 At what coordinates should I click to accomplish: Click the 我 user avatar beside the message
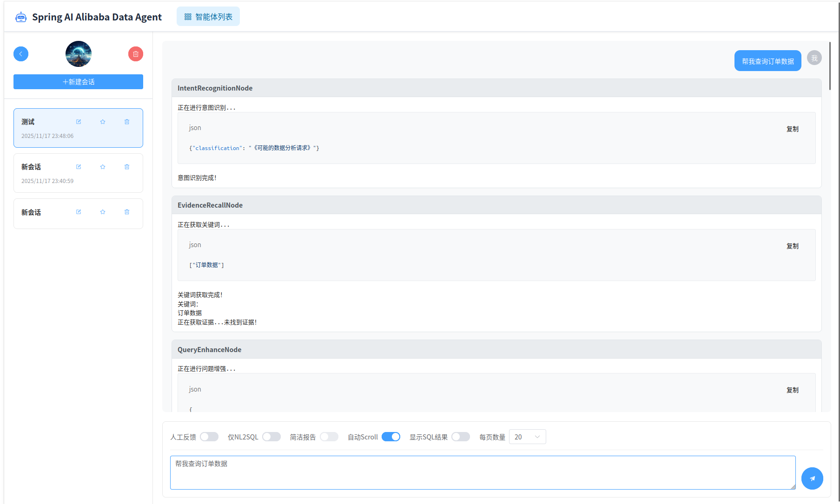pyautogui.click(x=814, y=58)
